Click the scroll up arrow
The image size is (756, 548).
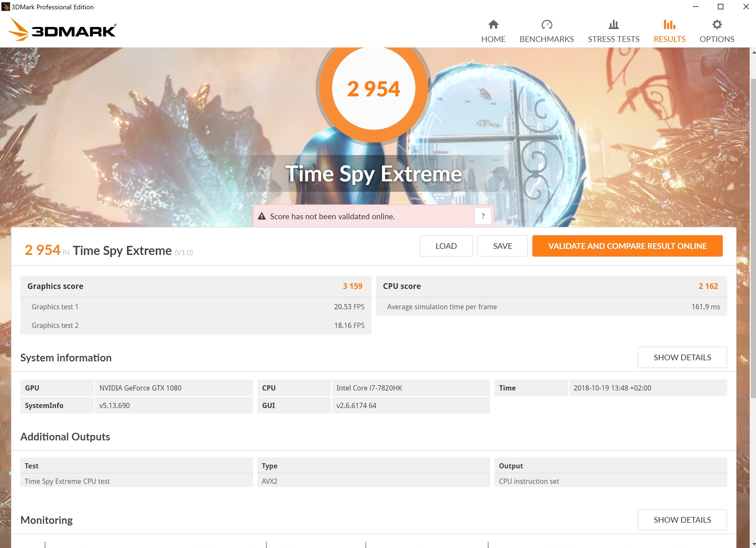[x=753, y=52]
